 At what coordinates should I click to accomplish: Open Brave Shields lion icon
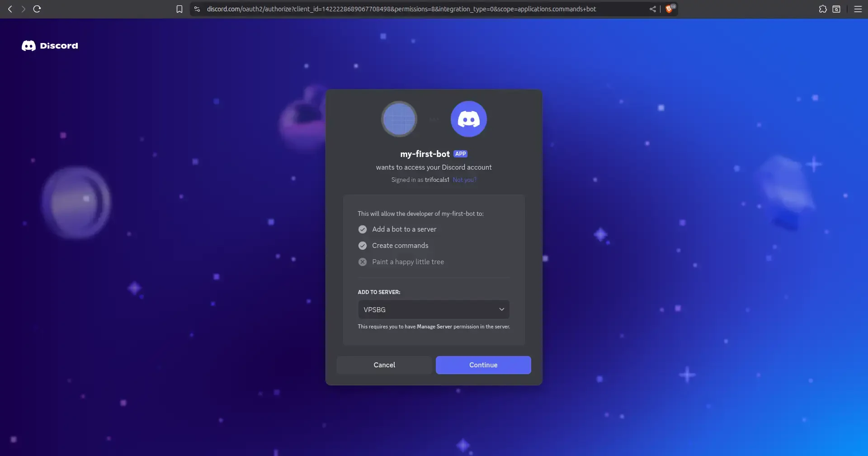coord(669,9)
